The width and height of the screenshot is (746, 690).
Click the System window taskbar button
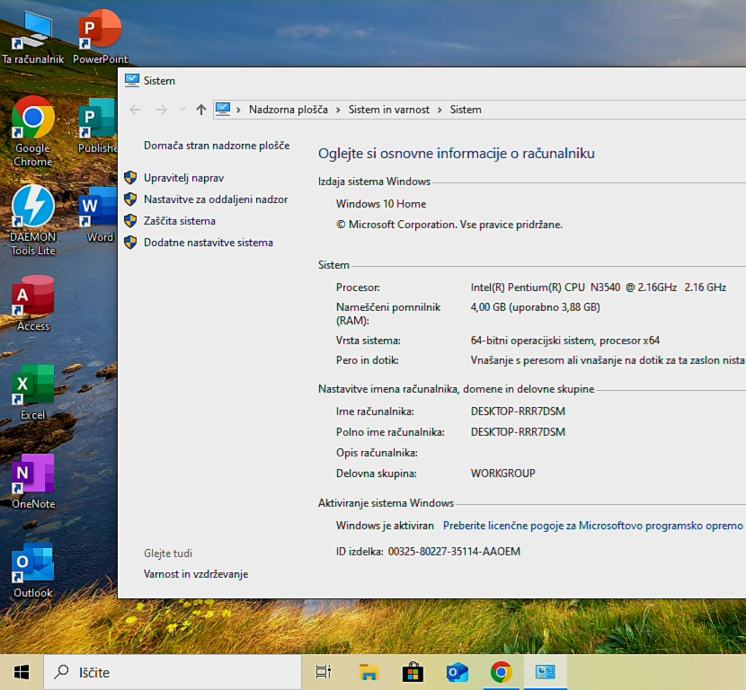(x=545, y=672)
